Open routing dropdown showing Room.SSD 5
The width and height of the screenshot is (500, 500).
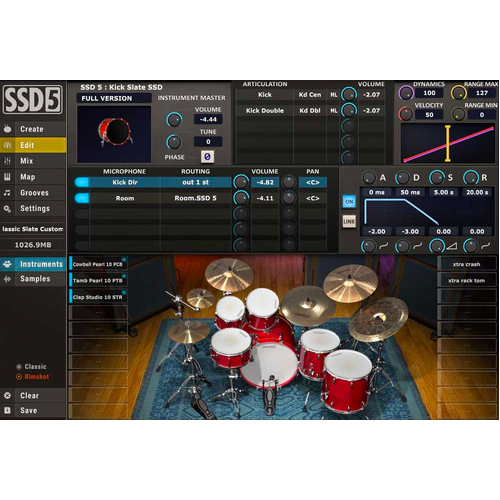196,198
